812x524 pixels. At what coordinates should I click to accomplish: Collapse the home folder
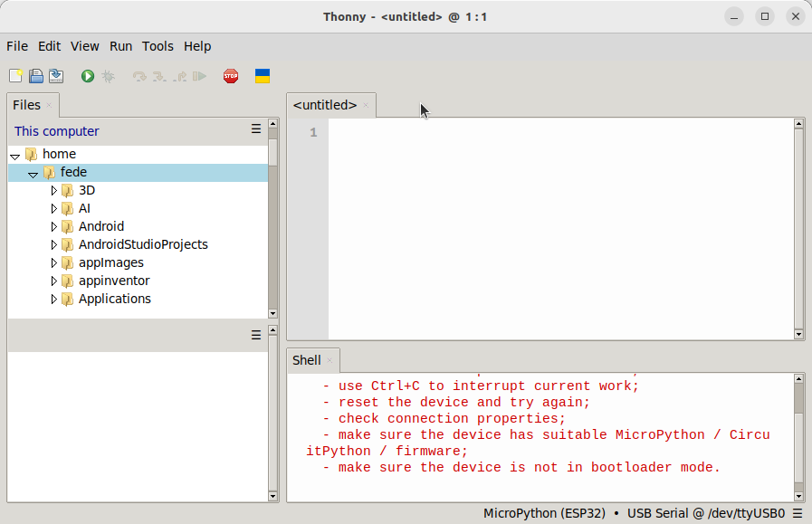click(x=15, y=156)
